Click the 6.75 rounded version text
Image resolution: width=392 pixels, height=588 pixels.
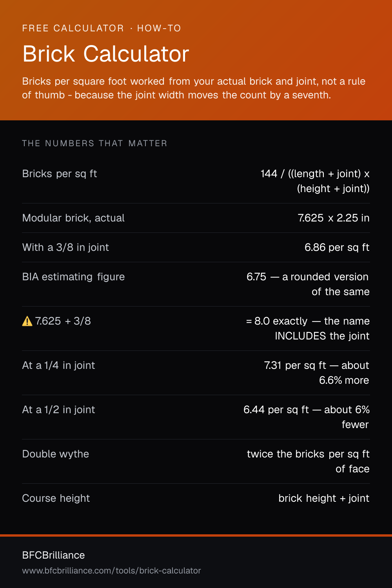pyautogui.click(x=308, y=284)
